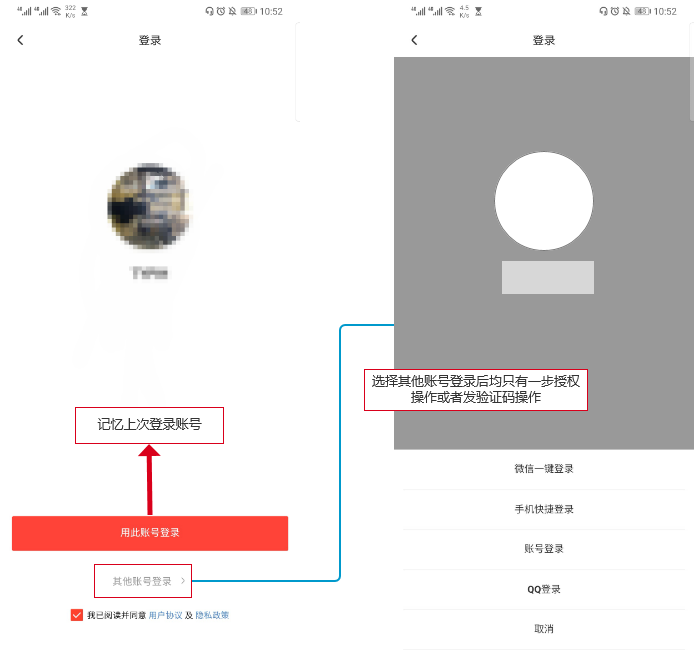Tap the battery icon in right status bar

[x=643, y=11]
